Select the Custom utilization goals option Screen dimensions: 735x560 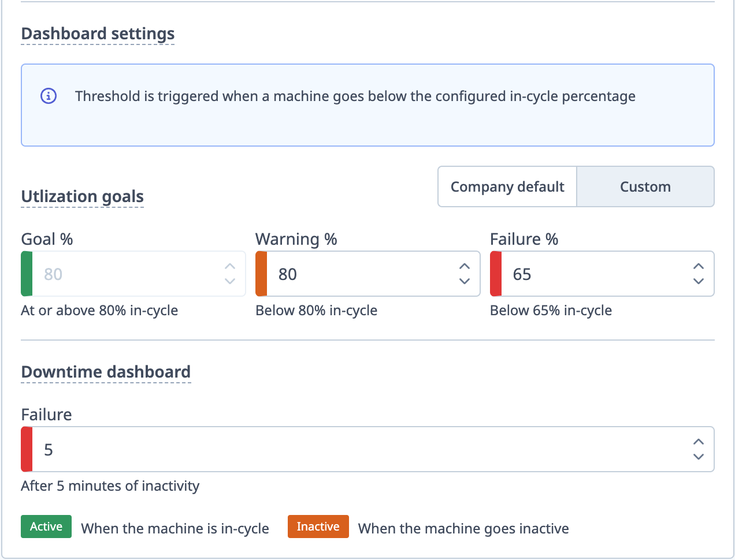(x=645, y=186)
